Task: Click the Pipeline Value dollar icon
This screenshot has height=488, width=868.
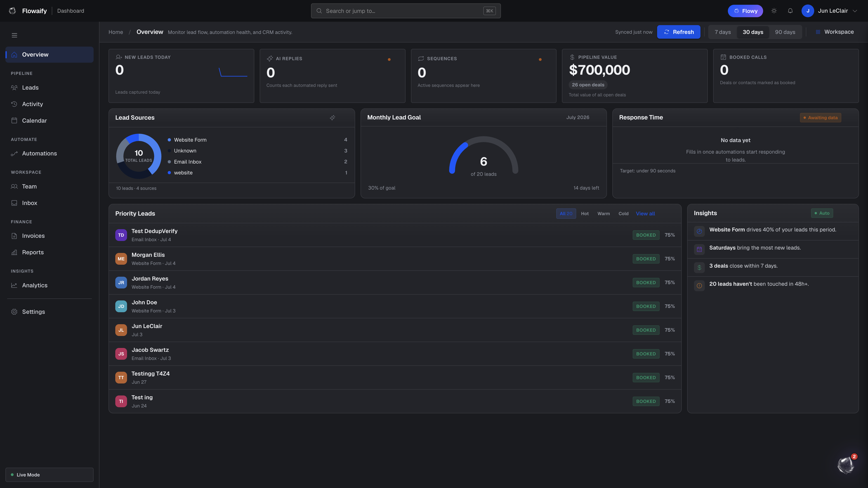Action: click(572, 57)
